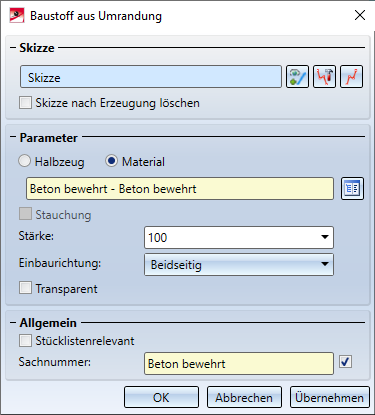Viewport: 375px width, 415px height.
Task: Confirm with the OK button
Action: pos(161,397)
